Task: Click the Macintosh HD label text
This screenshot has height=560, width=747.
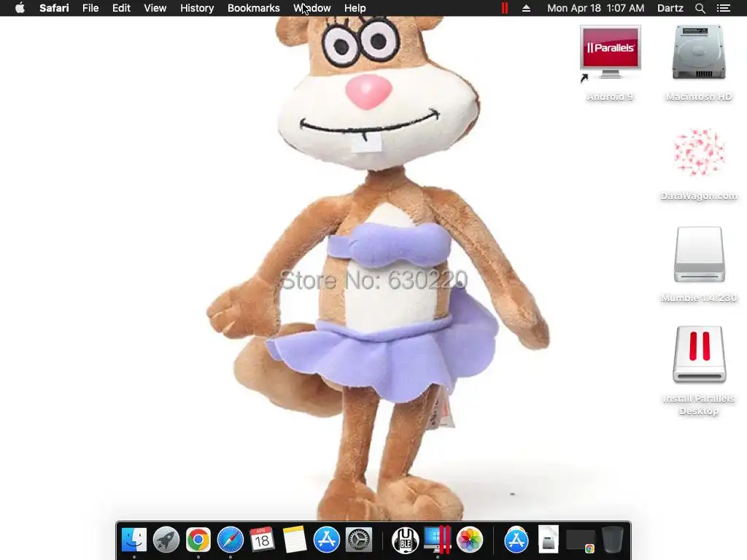Action: point(699,97)
